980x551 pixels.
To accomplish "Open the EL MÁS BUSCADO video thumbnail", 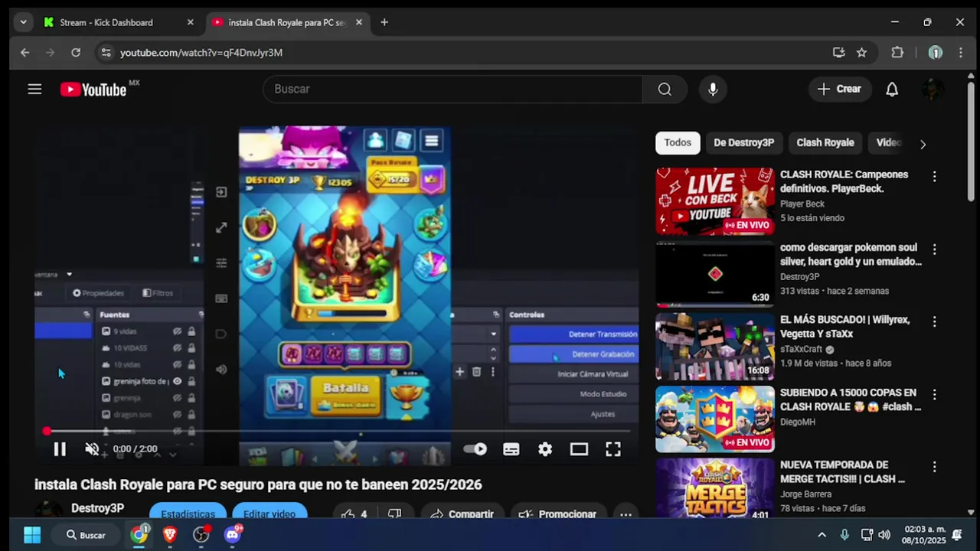I will click(715, 347).
